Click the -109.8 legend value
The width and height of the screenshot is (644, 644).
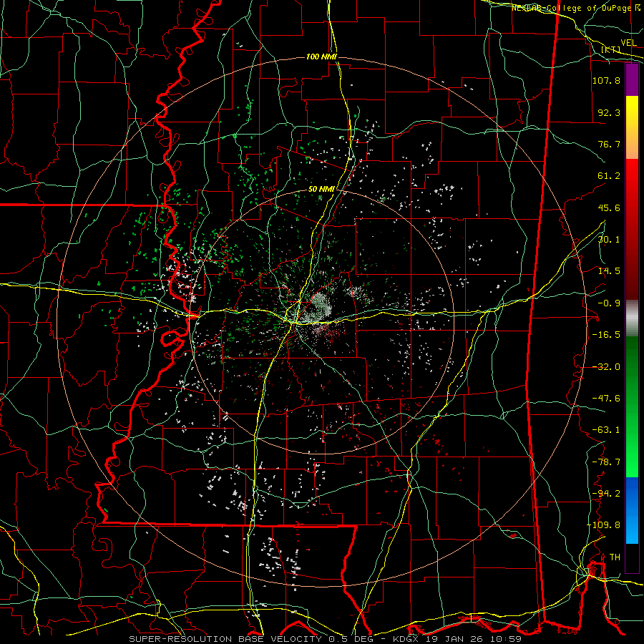click(x=603, y=525)
